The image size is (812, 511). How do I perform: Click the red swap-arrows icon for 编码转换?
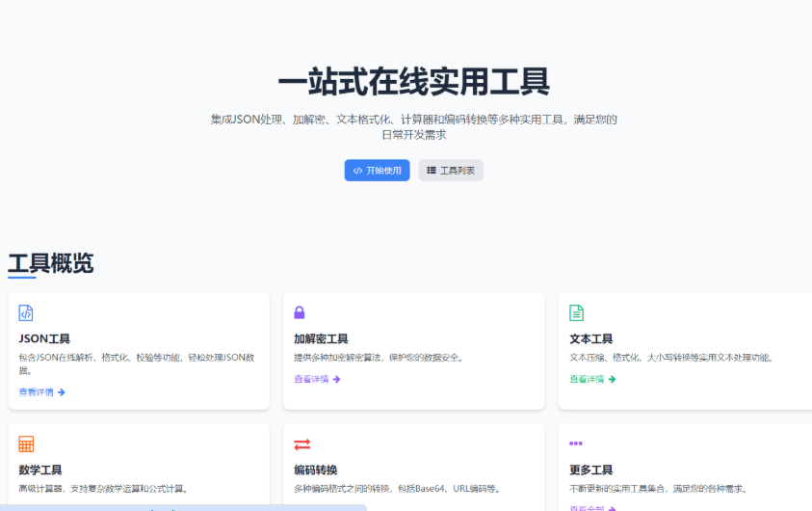pyautogui.click(x=301, y=444)
